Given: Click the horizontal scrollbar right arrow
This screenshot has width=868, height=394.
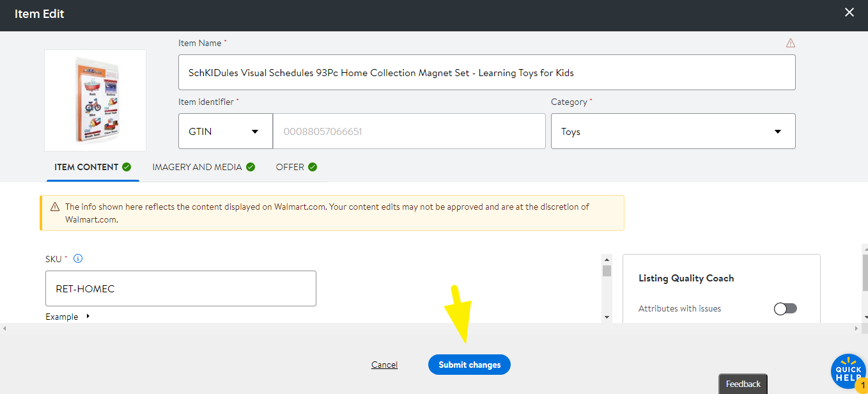Looking at the screenshot, I should 856,328.
